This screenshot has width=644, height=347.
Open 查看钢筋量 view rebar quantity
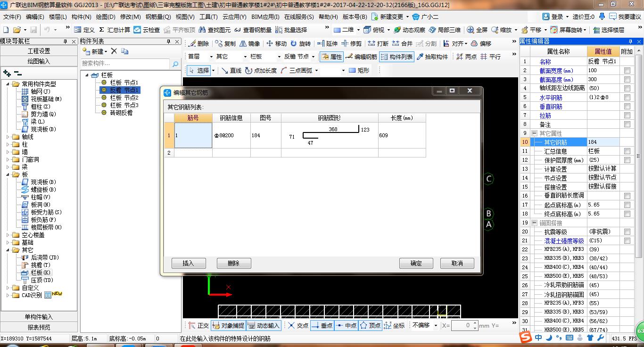(x=253, y=30)
